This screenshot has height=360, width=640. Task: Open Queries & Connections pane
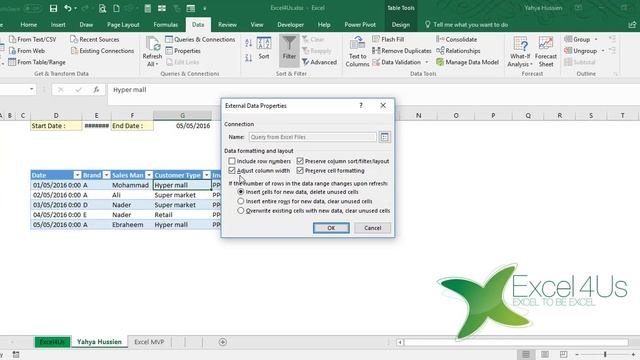[200, 39]
